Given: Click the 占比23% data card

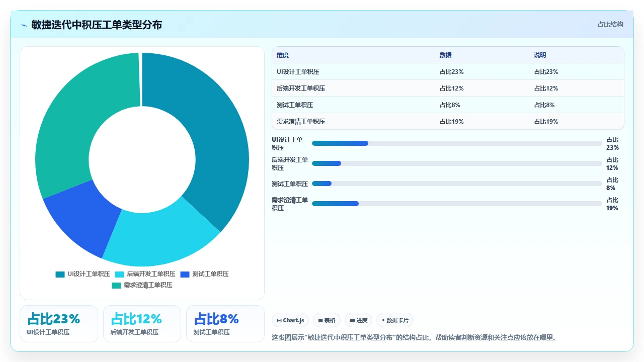Looking at the screenshot, I should pyautogui.click(x=59, y=324).
